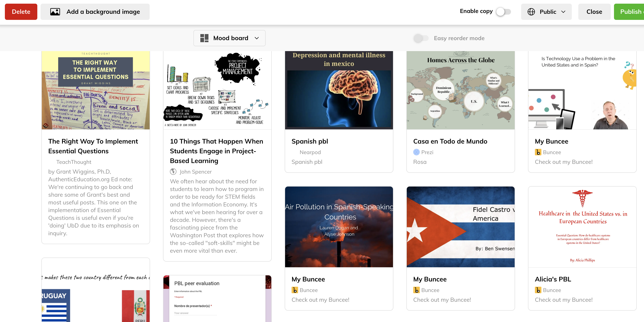Click the Prezi logo icon under Casa en Todo de Mundo

click(416, 152)
